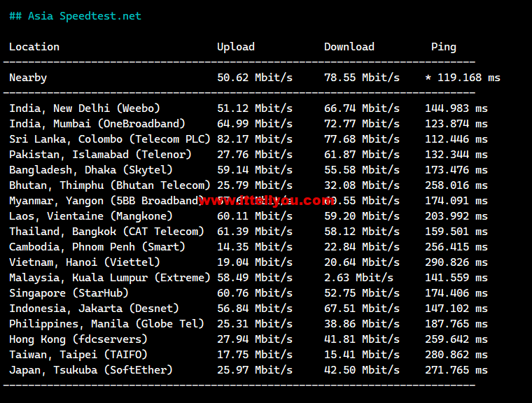This screenshot has width=532, height=403.
Task: Click Hong Kong ping 259.642 ms
Action: (456, 339)
